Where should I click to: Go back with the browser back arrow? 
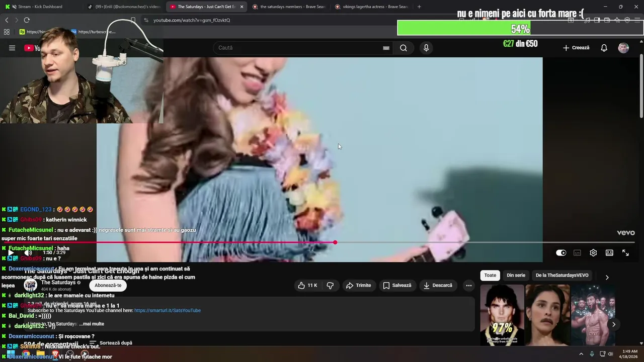point(7,20)
